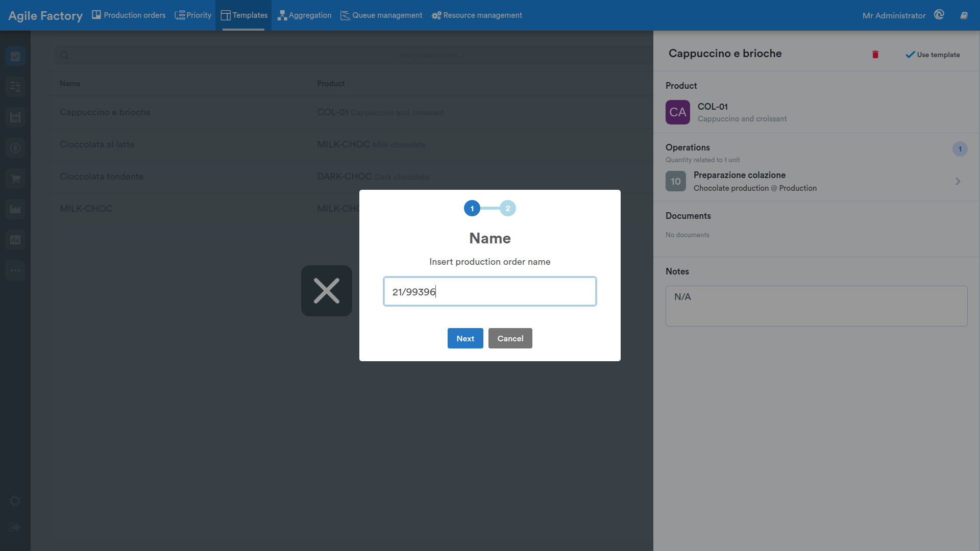
Task: Open the documentation book icon in header
Action: (x=964, y=15)
